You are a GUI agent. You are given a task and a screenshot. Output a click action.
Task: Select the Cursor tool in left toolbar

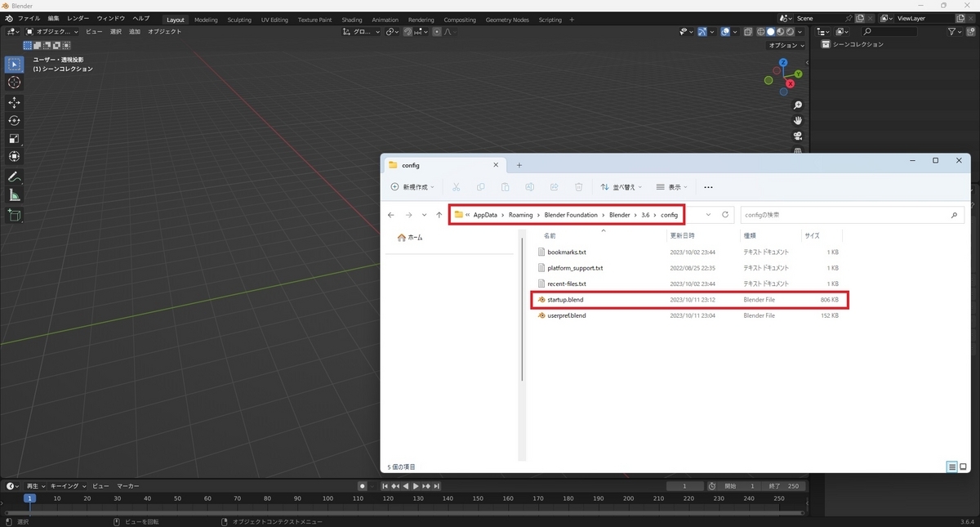[x=14, y=83]
